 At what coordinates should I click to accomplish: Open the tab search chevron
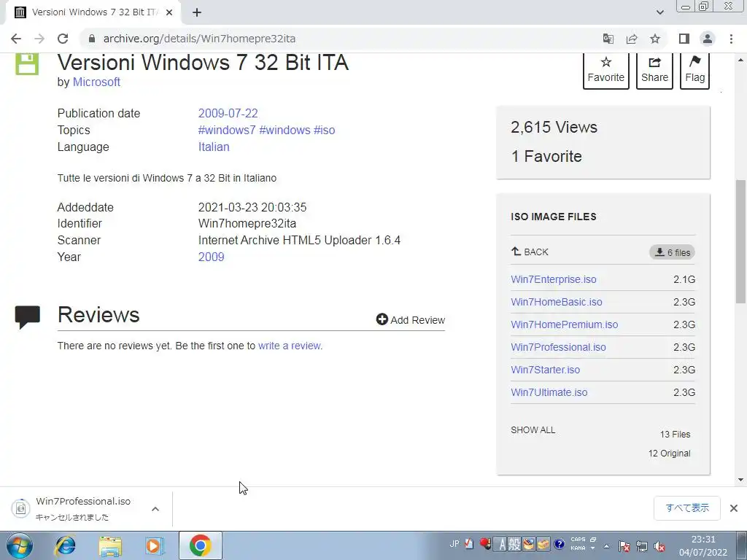click(659, 12)
